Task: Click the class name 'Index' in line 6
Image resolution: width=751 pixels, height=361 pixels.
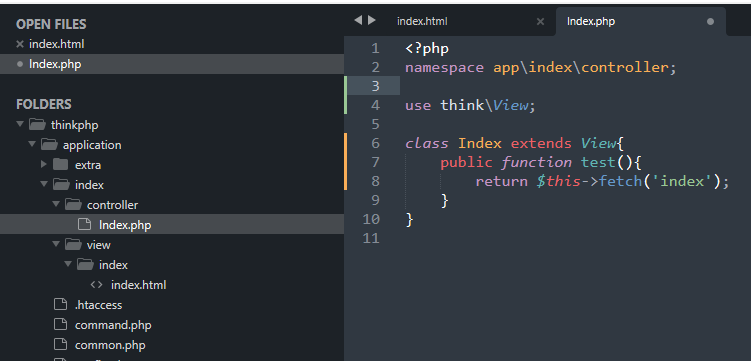Action: click(480, 143)
